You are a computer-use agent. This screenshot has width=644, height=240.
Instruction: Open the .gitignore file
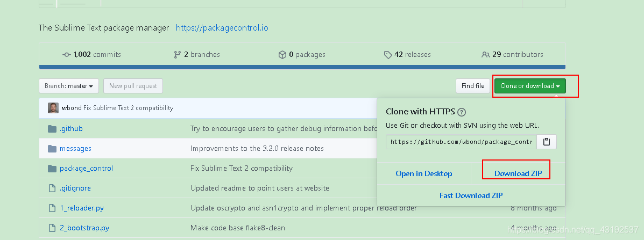75,188
